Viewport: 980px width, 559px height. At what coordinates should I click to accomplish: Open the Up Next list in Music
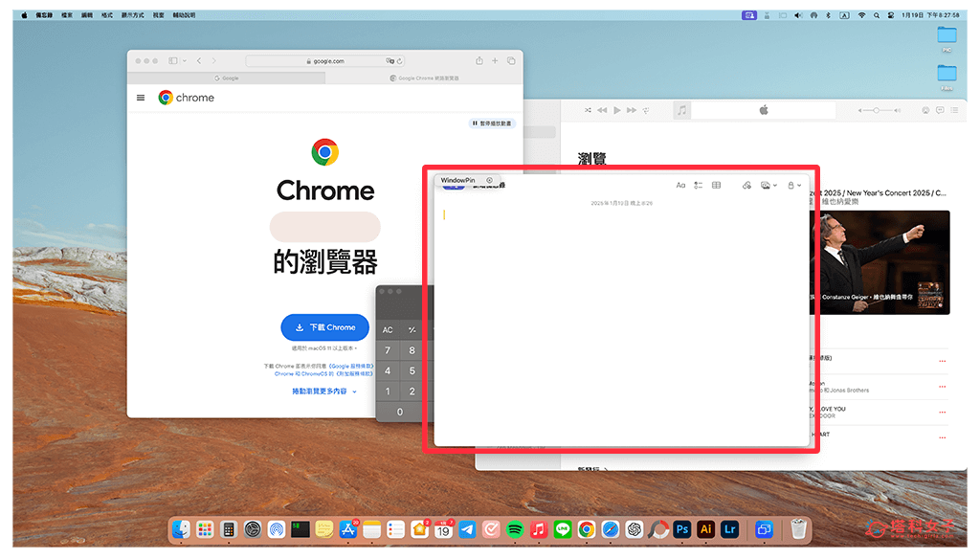[x=954, y=110]
